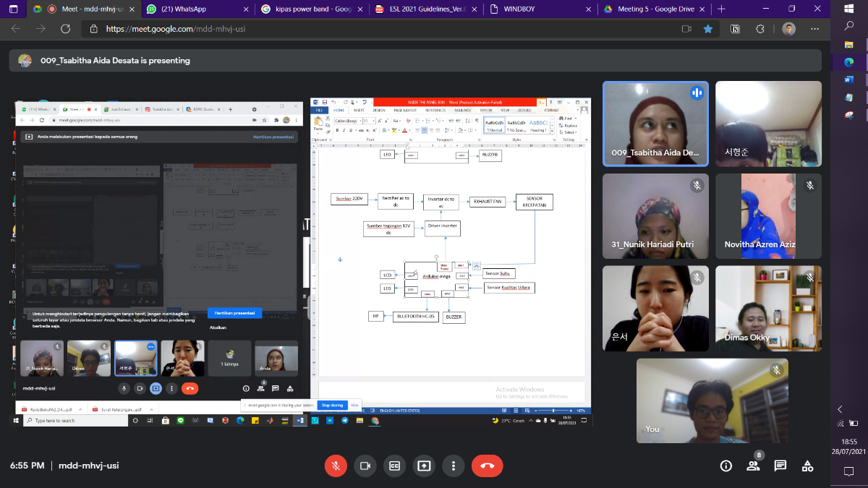Turn on closed captions
Screen dimensions: 868x488
(x=394, y=466)
